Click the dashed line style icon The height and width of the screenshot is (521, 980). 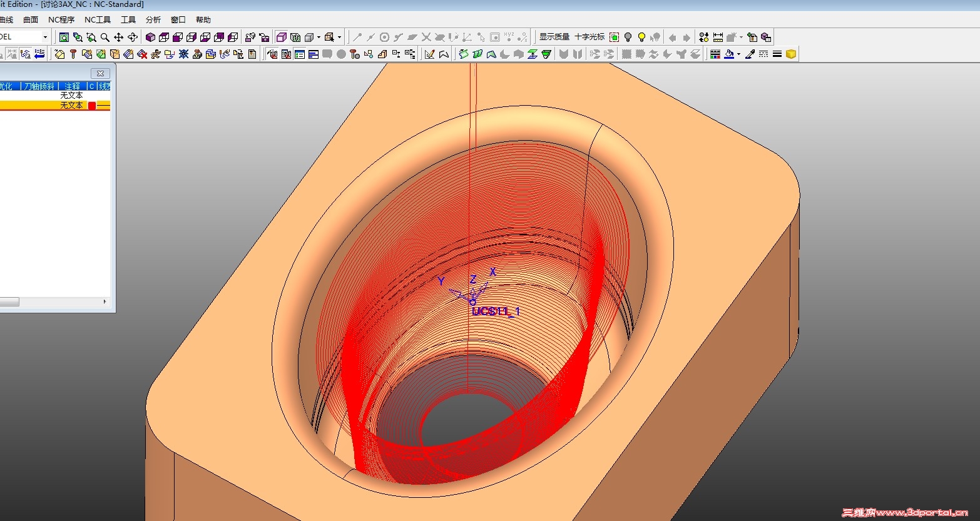[x=763, y=54]
